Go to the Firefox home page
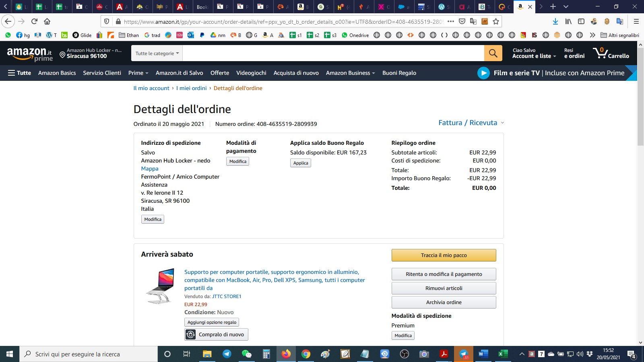 click(x=47, y=21)
